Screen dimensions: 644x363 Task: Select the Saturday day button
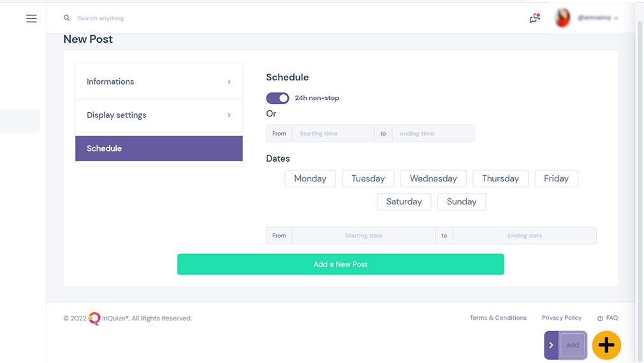pyautogui.click(x=404, y=201)
